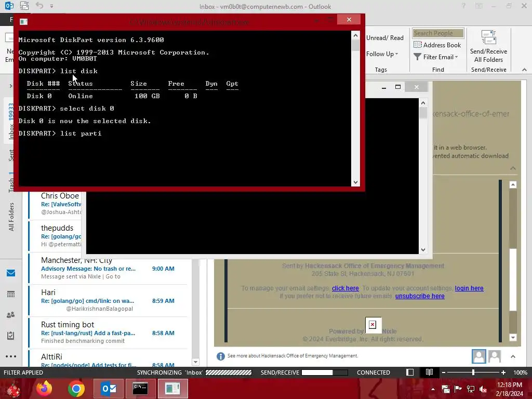Viewport: 532px width, 399px height.
Task: Open the Rust timing bot email
Action: (x=108, y=332)
